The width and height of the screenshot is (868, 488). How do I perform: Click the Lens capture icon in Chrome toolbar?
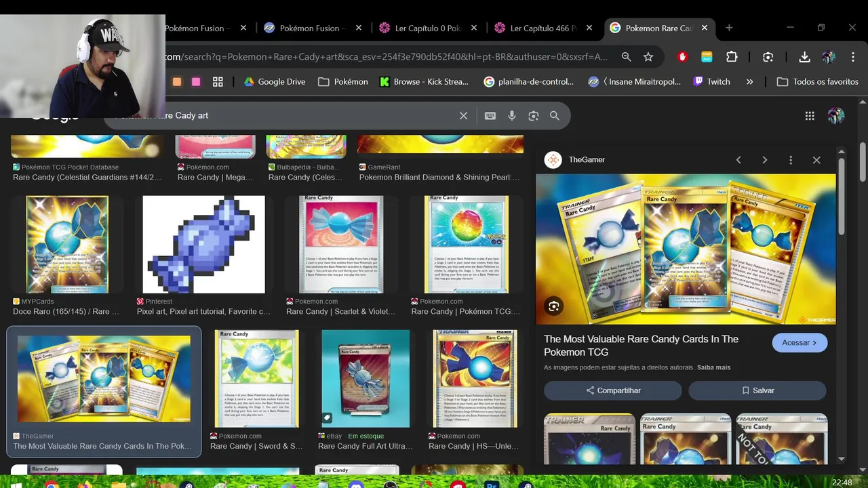768,57
